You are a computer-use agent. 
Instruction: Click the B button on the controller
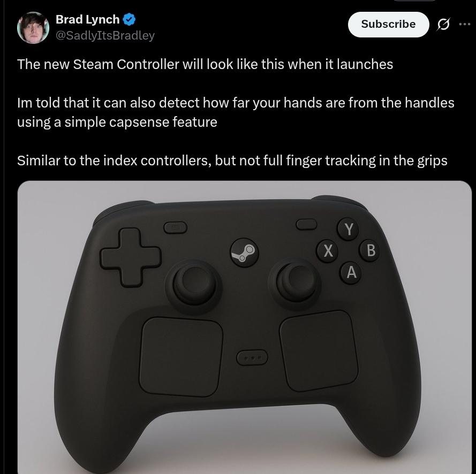[370, 250]
